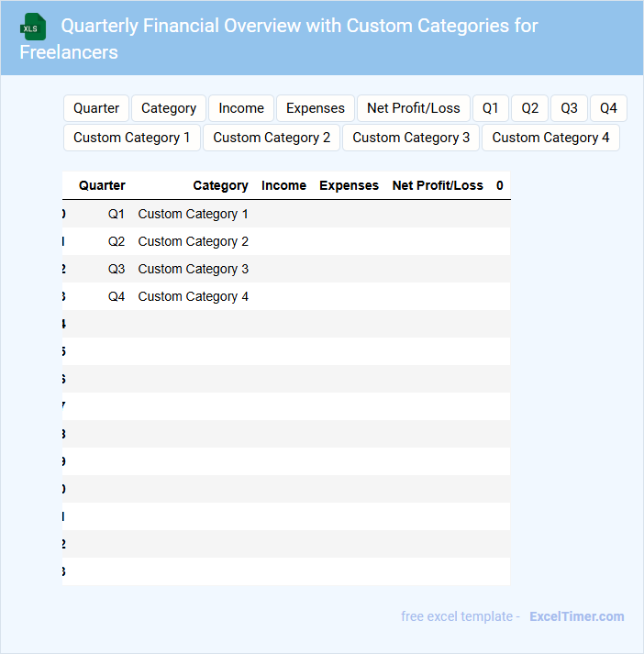
Task: Click the Category tag button
Action: (169, 108)
